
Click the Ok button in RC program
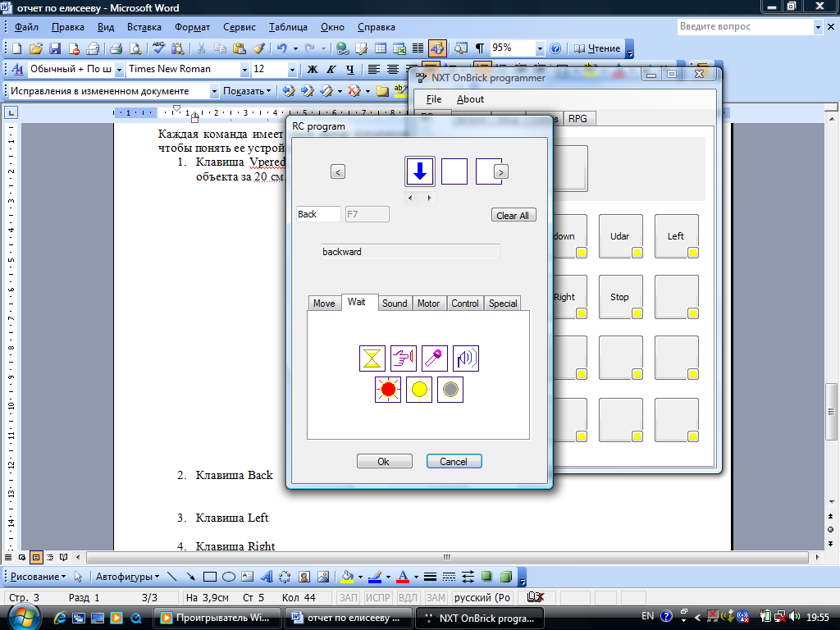[384, 461]
